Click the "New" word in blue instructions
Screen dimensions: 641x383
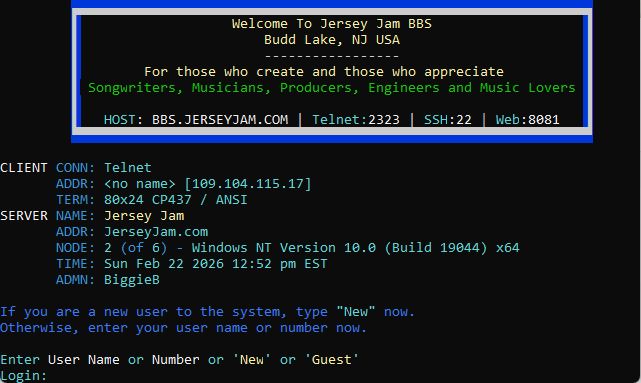(x=356, y=312)
